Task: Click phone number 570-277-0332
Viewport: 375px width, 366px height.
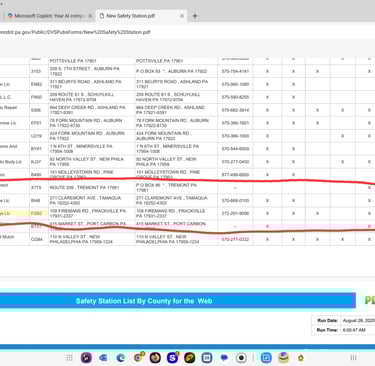Action: point(235,239)
